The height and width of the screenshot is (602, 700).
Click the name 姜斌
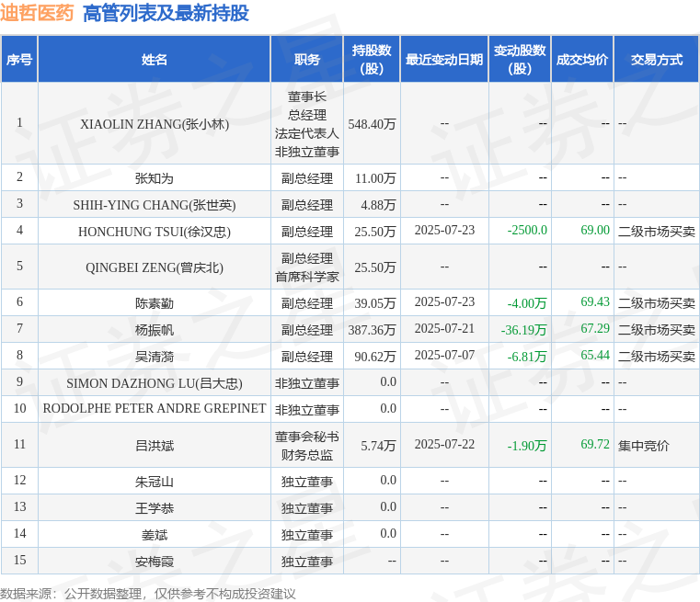pos(154,536)
